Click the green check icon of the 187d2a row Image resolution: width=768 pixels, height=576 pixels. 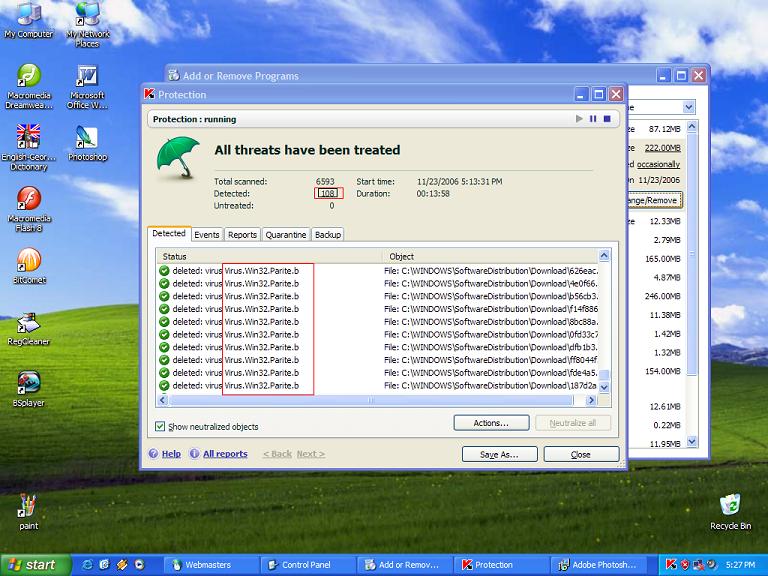(164, 385)
